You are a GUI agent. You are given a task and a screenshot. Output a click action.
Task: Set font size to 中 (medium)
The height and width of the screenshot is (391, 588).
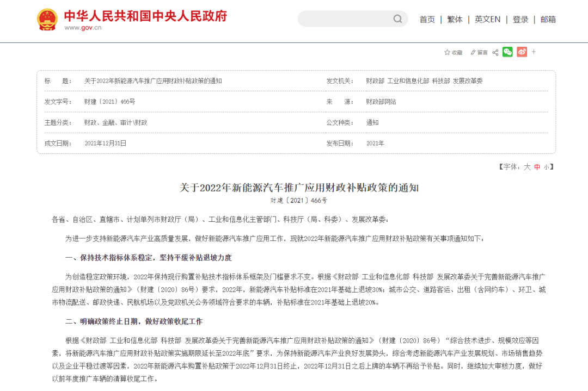[x=537, y=167]
